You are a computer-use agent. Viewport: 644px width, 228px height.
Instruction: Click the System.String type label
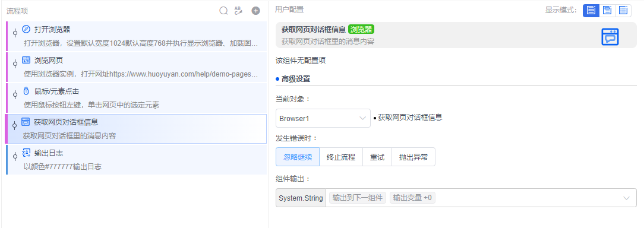point(301,198)
